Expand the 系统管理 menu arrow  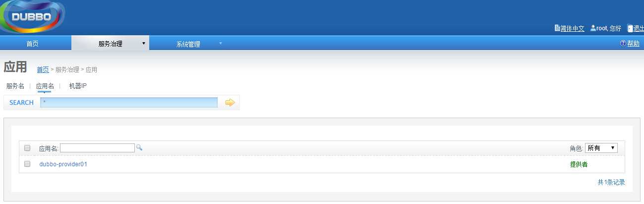coord(221,43)
